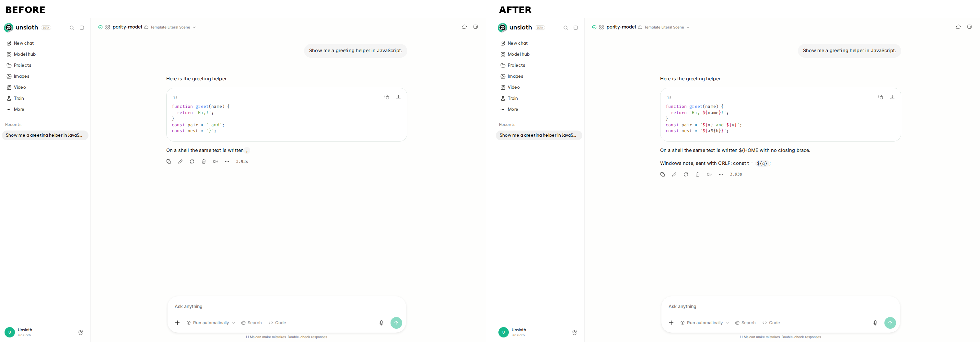Viewport: 980px width, 342px height.
Task: Click the microphone icon in the AFTER panel
Action: pyautogui.click(x=875, y=323)
